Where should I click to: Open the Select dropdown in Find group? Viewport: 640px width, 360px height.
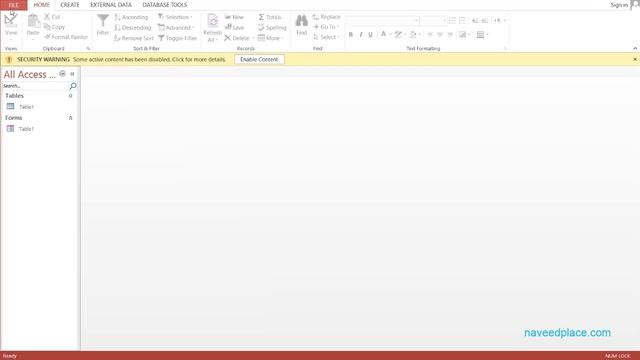[x=326, y=37]
